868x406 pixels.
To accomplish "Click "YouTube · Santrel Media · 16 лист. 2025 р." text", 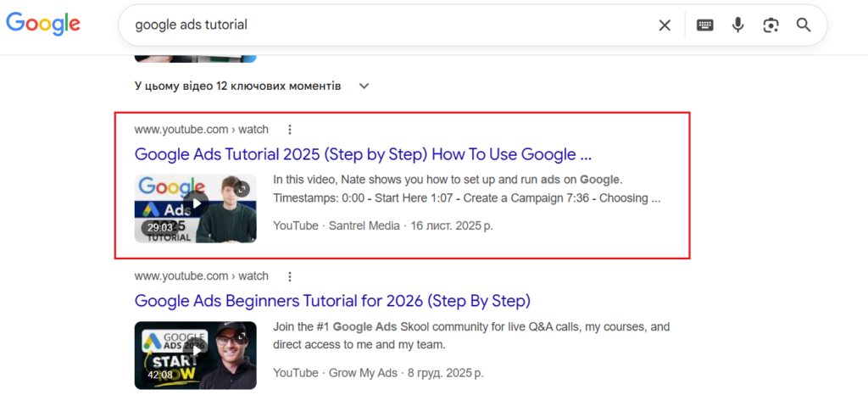I will pyautogui.click(x=383, y=226).
